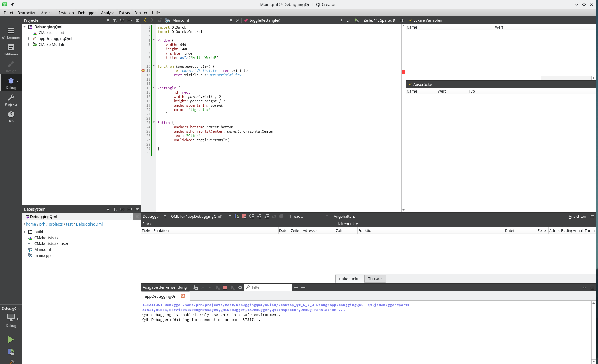Open the Bearbeiten menu
This screenshot has height=364, width=598.
(27, 13)
